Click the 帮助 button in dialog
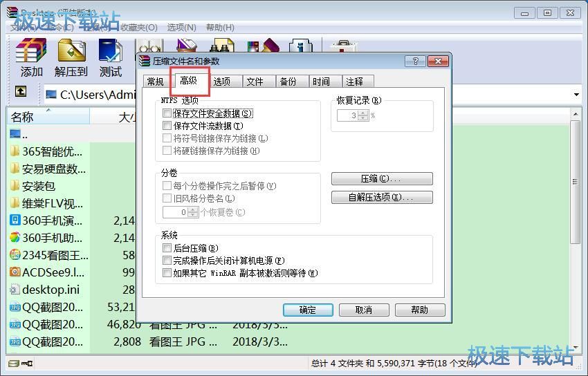The height and width of the screenshot is (376, 588). coord(420,310)
